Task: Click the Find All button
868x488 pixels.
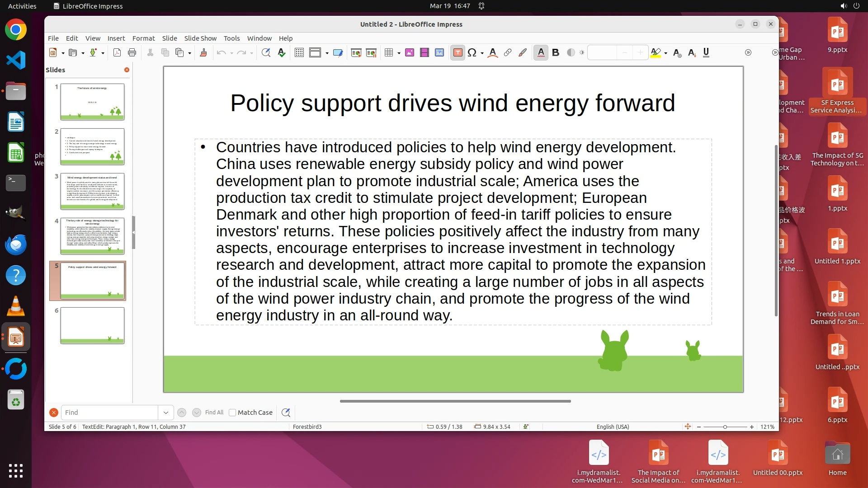Action: (x=214, y=413)
